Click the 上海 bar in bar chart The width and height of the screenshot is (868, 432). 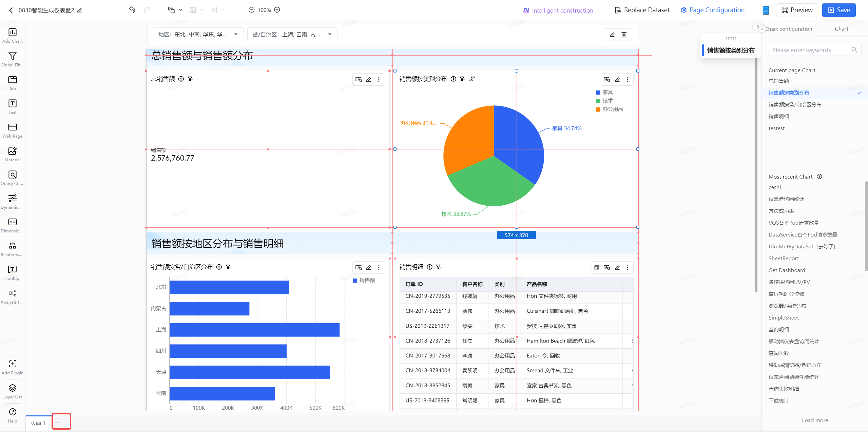click(x=254, y=330)
